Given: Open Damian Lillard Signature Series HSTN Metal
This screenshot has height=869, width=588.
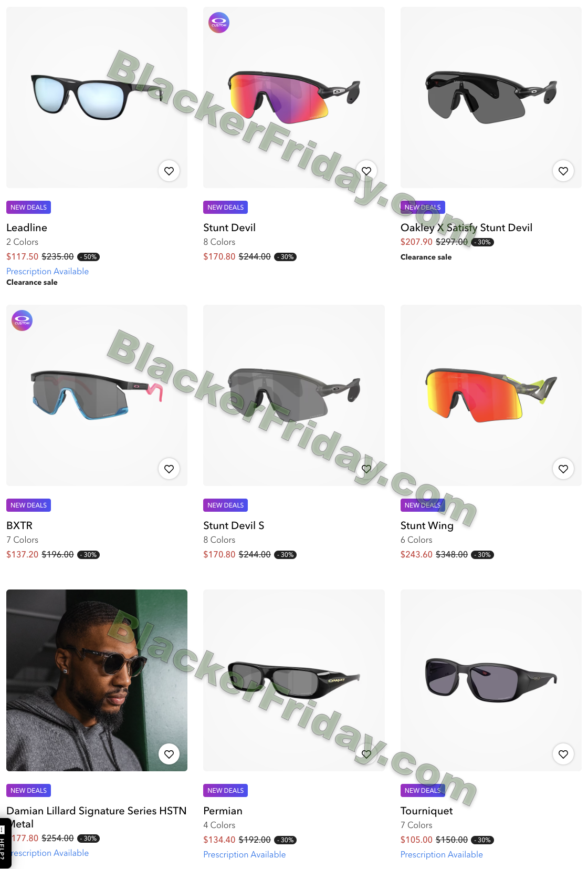Looking at the screenshot, I should 97,817.
